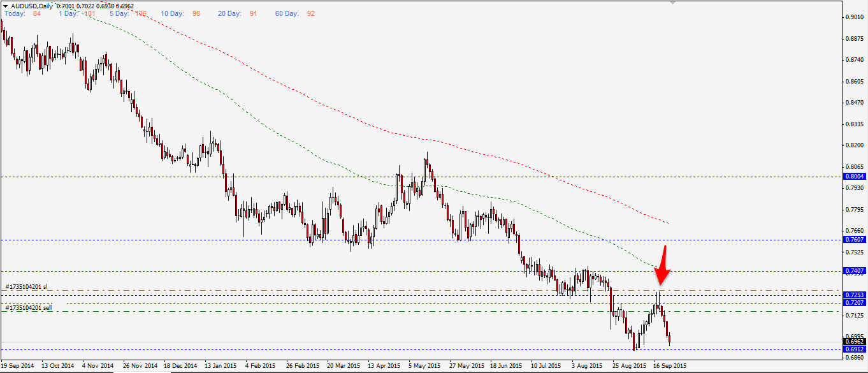This screenshot has height=373, width=868.
Task: Click the 0.7795 value on price axis
Action: click(x=855, y=209)
